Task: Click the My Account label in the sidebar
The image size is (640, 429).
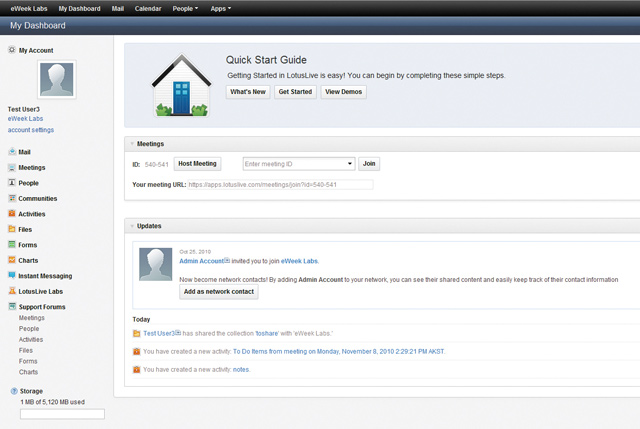Action: click(36, 50)
